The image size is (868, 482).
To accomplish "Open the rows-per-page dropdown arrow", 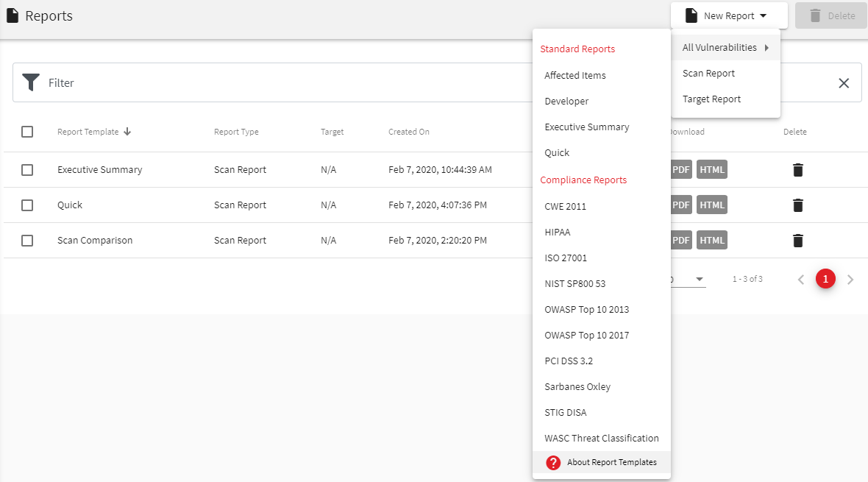I will 700,280.
